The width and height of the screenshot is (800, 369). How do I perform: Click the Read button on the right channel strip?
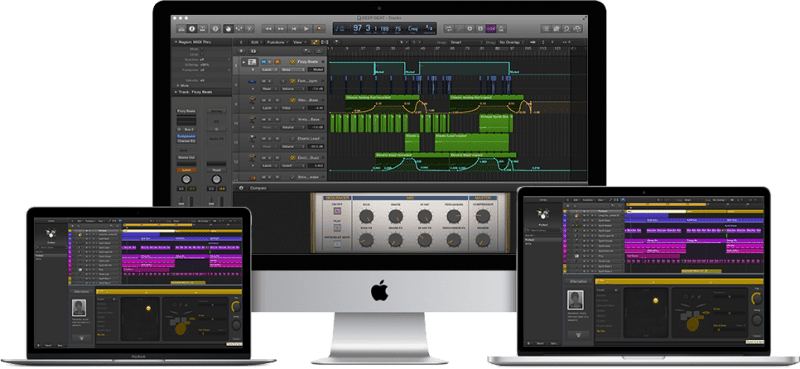click(x=216, y=170)
